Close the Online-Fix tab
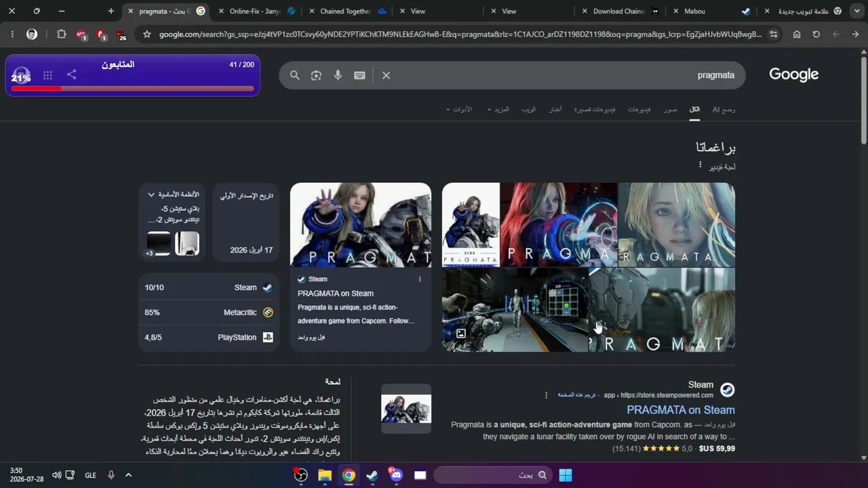 point(221,11)
